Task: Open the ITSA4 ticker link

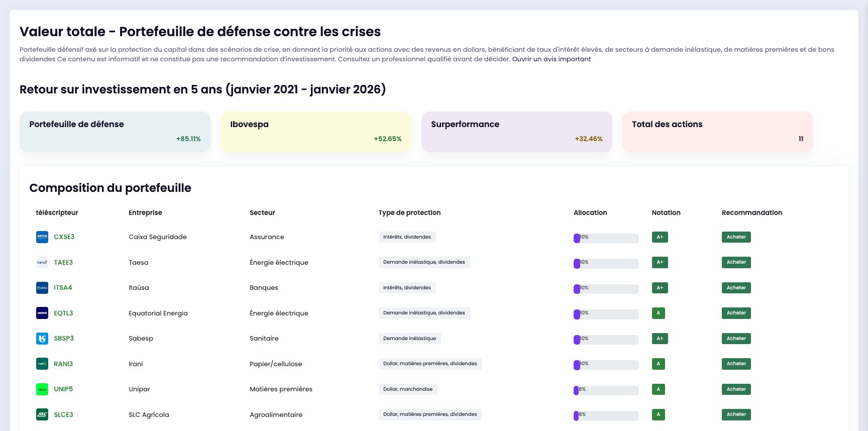Action: point(63,288)
